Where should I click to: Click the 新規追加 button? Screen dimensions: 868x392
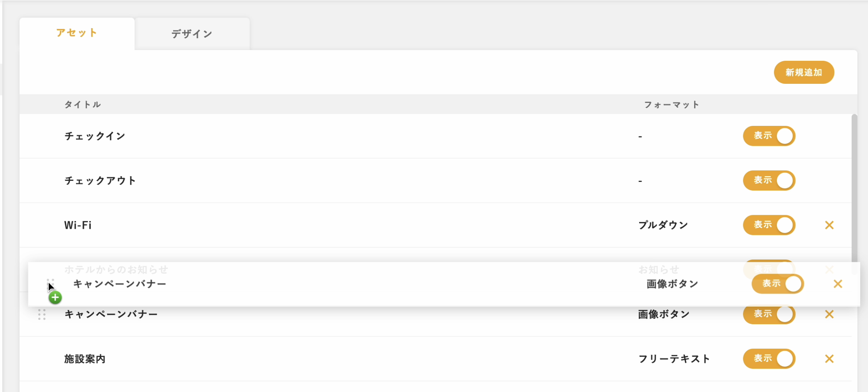pyautogui.click(x=804, y=72)
